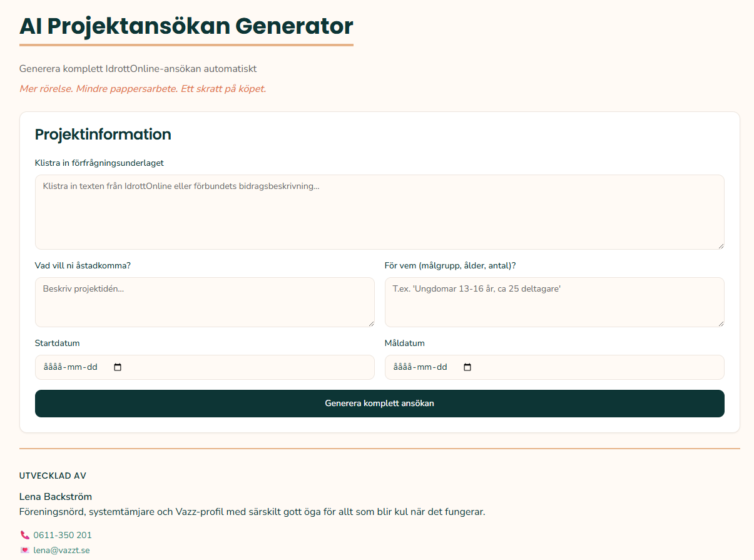The width and height of the screenshot is (754, 560).
Task: Grab resize handle of målgrupp text area
Action: [x=720, y=323]
